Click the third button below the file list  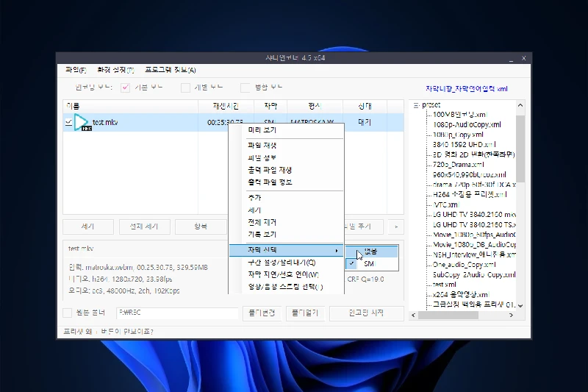[201, 227]
